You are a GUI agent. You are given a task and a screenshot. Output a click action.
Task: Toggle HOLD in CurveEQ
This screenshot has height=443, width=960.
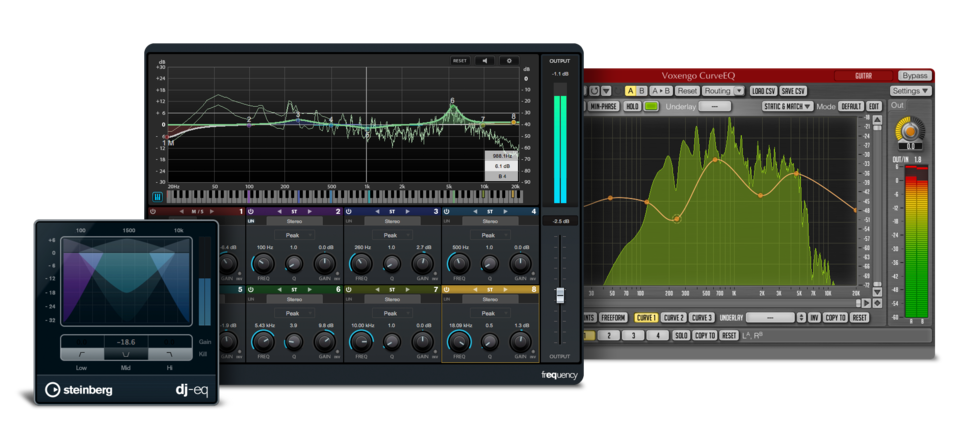[632, 106]
